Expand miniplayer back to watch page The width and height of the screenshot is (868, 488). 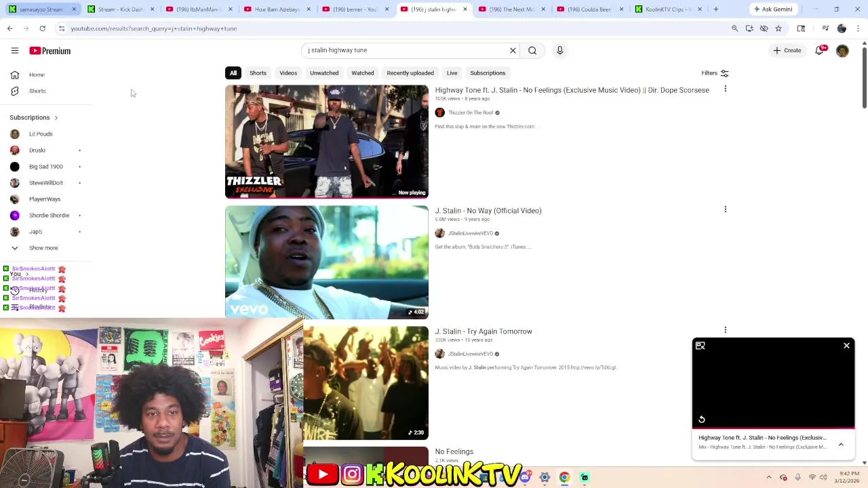coord(701,346)
